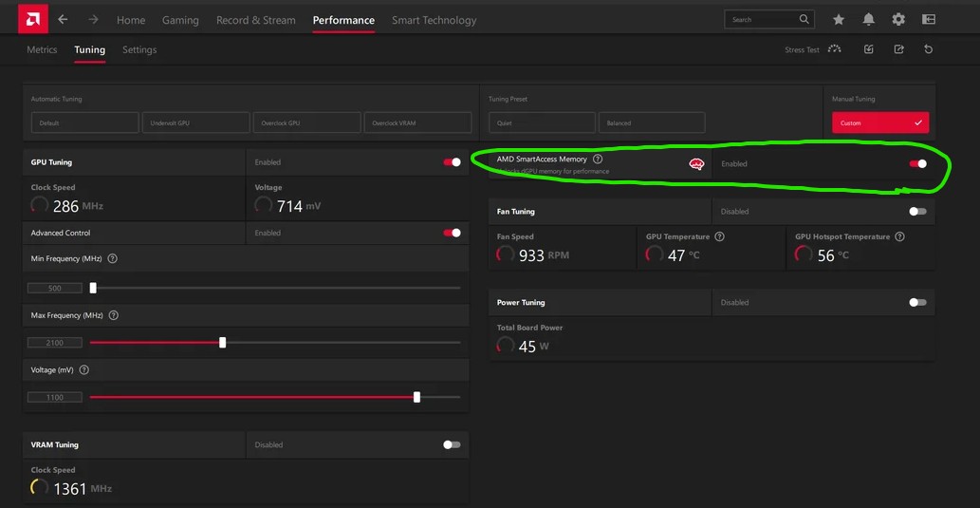Viewport: 980px width, 508px height.
Task: Open notifications bell icon
Action: pyautogui.click(x=869, y=19)
